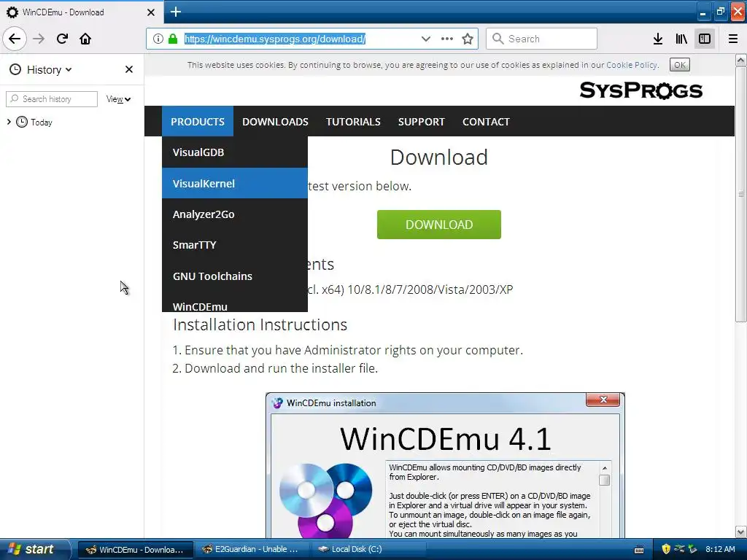Viewport: 747px width, 560px height.
Task: Click the Search history field
Action: [52, 99]
